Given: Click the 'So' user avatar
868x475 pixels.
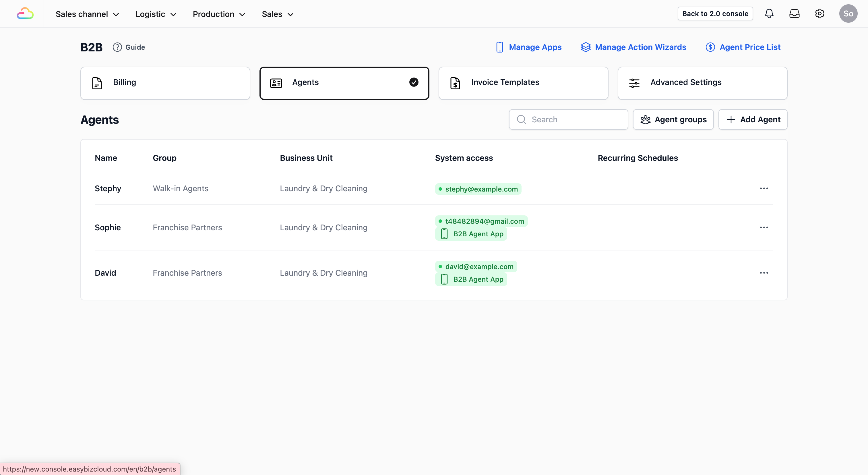Looking at the screenshot, I should tap(848, 13).
